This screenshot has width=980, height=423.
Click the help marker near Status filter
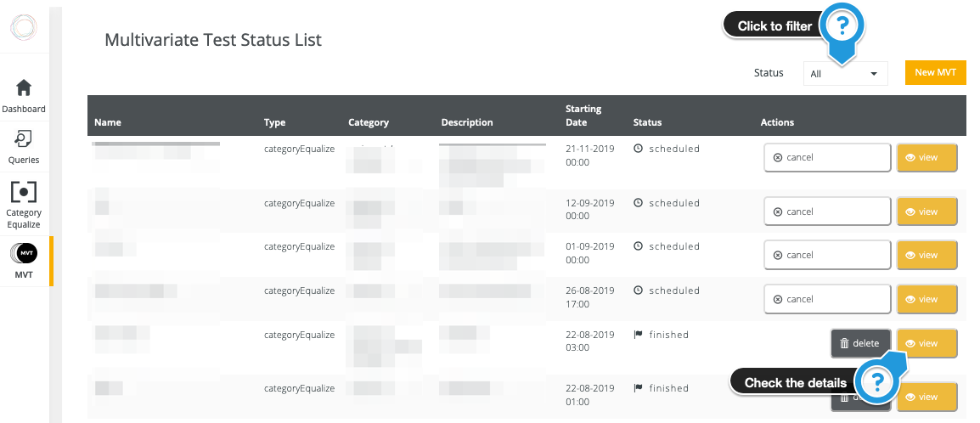click(x=842, y=27)
